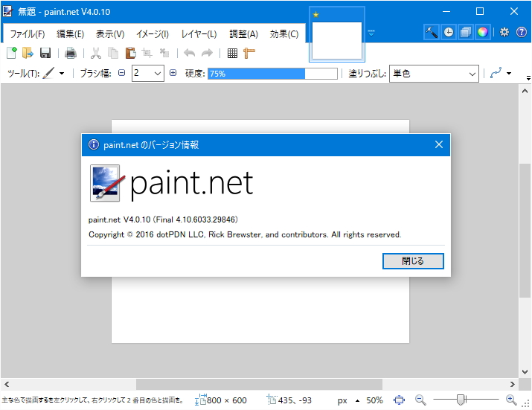Open the px units selector

coord(349,401)
